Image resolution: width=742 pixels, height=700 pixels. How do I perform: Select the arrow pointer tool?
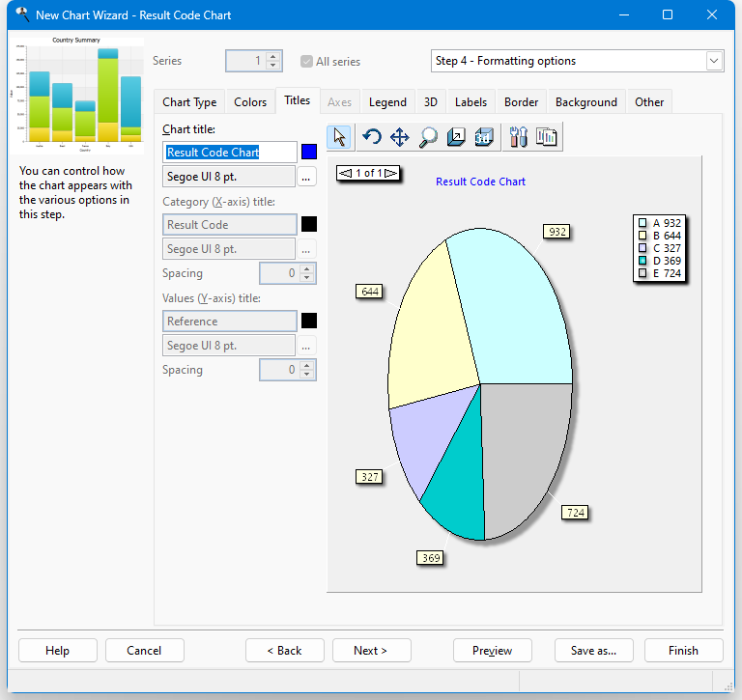click(x=339, y=138)
